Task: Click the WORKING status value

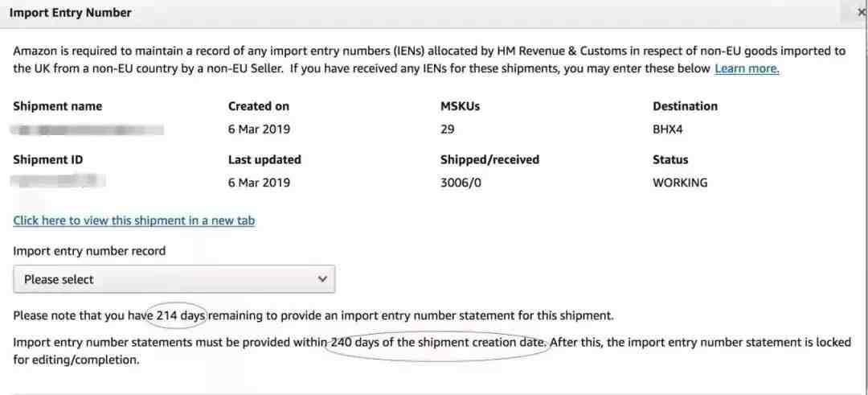Action: 680,183
